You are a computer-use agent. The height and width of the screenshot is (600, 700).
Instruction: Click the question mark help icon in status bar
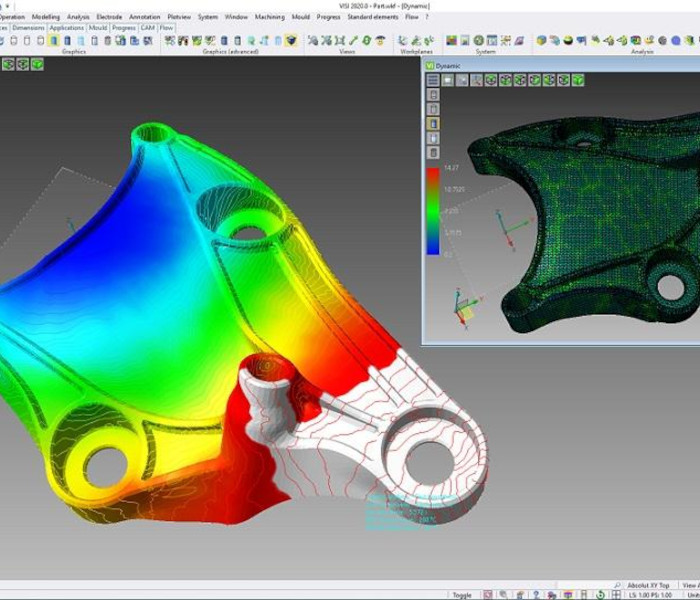click(534, 594)
